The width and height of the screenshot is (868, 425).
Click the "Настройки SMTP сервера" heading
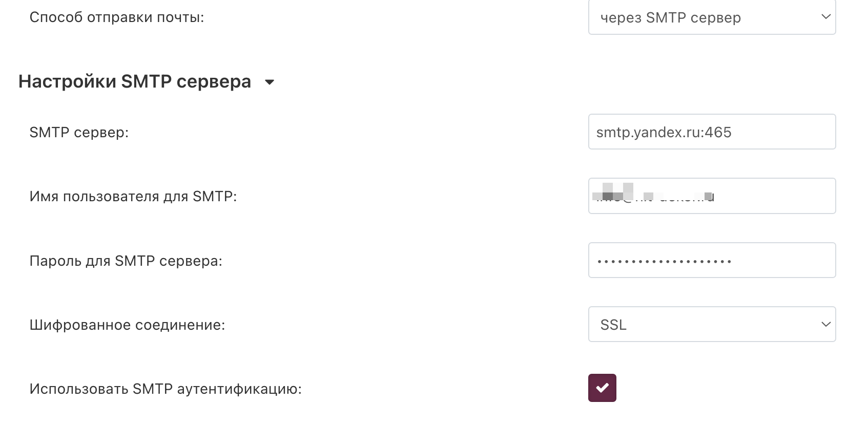pyautogui.click(x=135, y=82)
